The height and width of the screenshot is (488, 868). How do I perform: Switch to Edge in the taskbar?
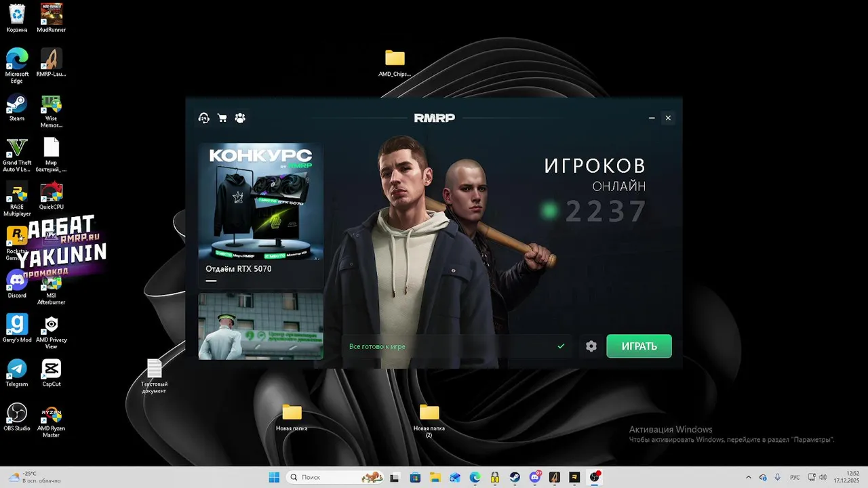click(x=475, y=477)
